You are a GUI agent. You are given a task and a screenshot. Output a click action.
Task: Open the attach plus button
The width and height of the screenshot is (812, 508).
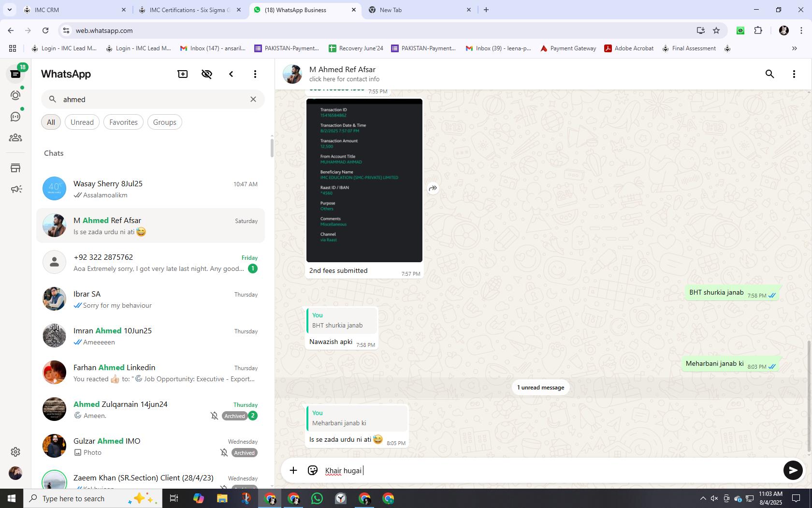(x=293, y=470)
